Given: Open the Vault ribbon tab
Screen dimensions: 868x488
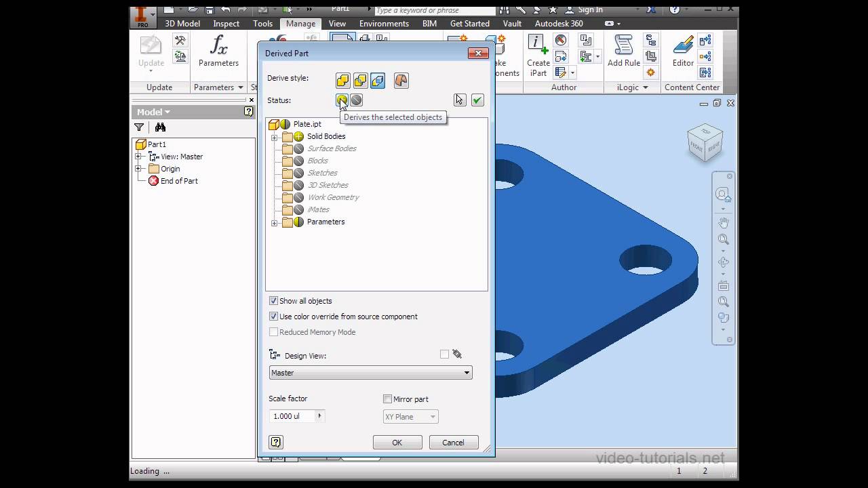Looking at the screenshot, I should 512,23.
